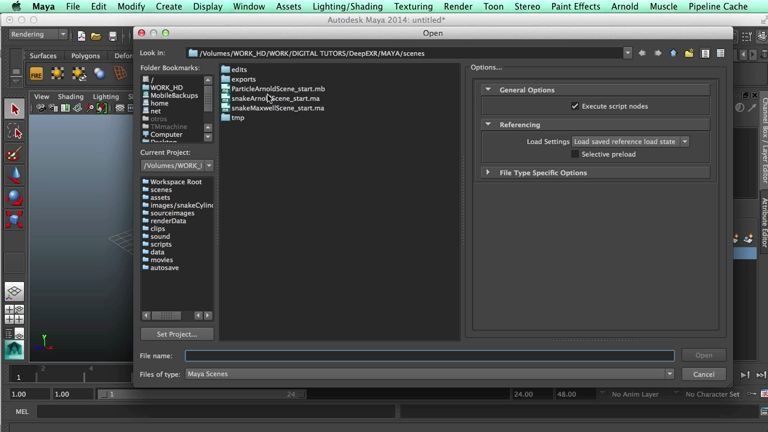Switch to single perspective view layout
The image size is (768, 432).
tap(14, 291)
